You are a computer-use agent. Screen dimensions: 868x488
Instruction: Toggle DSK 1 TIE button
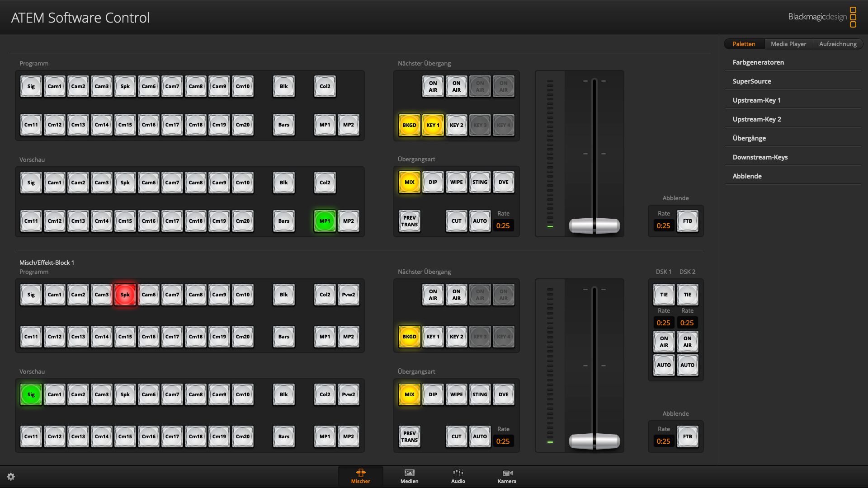[664, 295]
